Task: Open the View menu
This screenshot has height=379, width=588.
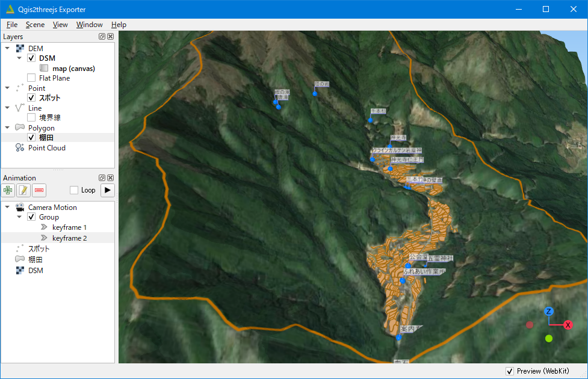Action: pyautogui.click(x=60, y=25)
